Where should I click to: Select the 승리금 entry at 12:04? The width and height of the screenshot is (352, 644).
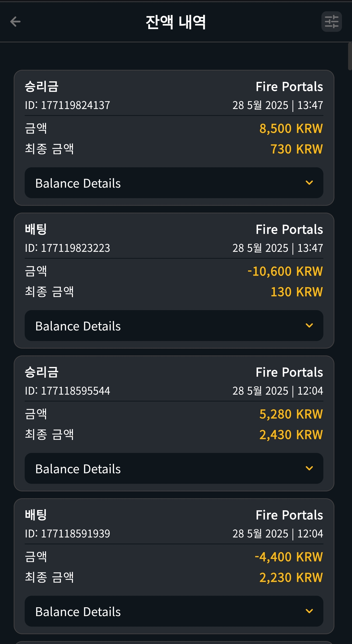(x=174, y=423)
